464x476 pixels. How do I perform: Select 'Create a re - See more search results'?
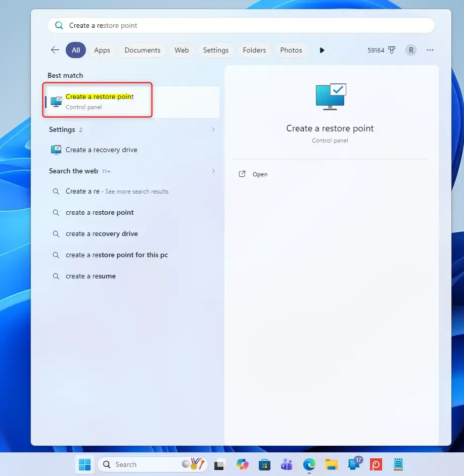[x=132, y=191]
